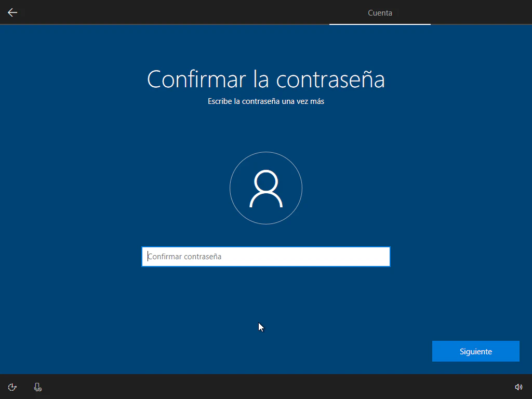Click the Cuenta step in the header
The width and height of the screenshot is (532, 399).
(380, 12)
